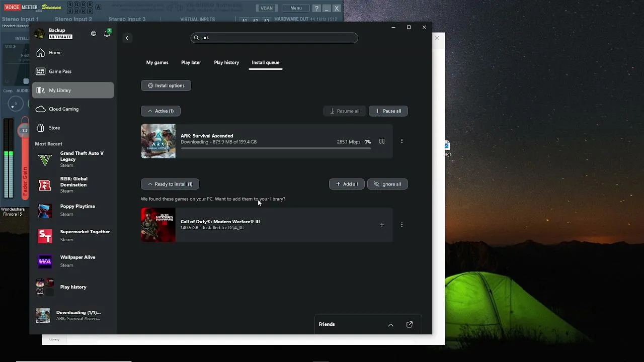Screen dimensions: 644x362
Task: Click the Voicemeeter cassette recorder A button
Action: 98,7
